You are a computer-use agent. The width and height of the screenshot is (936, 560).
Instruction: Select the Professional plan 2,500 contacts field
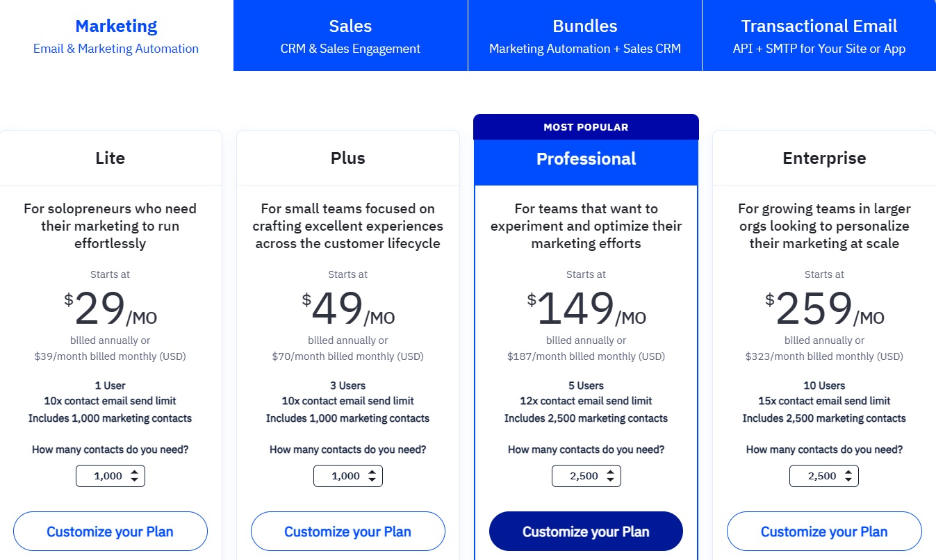click(586, 476)
